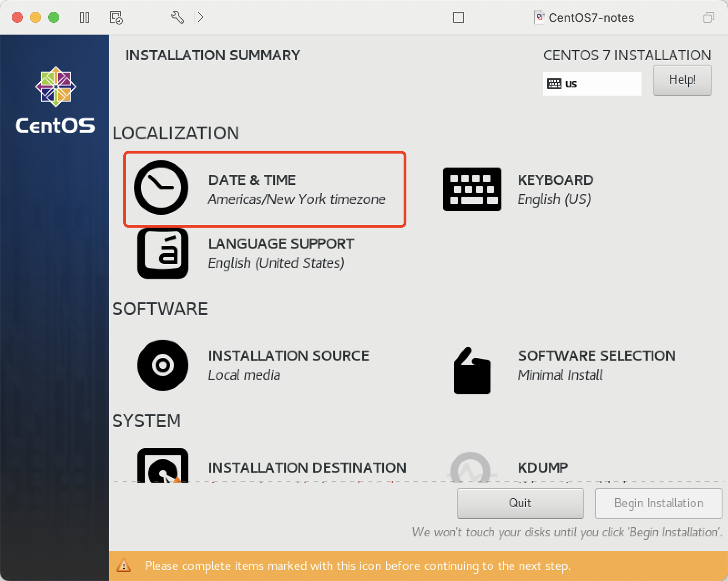Click 'Americas/New York timezone' text
The height and width of the screenshot is (581, 728).
click(297, 199)
